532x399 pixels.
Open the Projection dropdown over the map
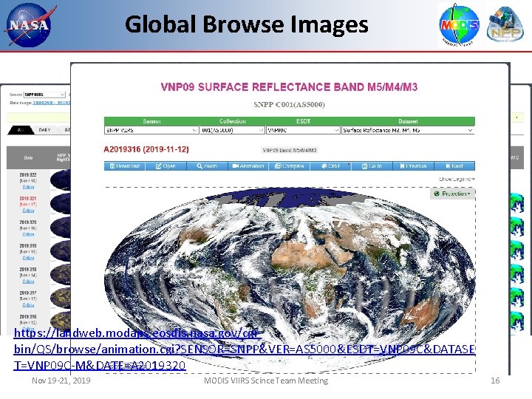453,194
